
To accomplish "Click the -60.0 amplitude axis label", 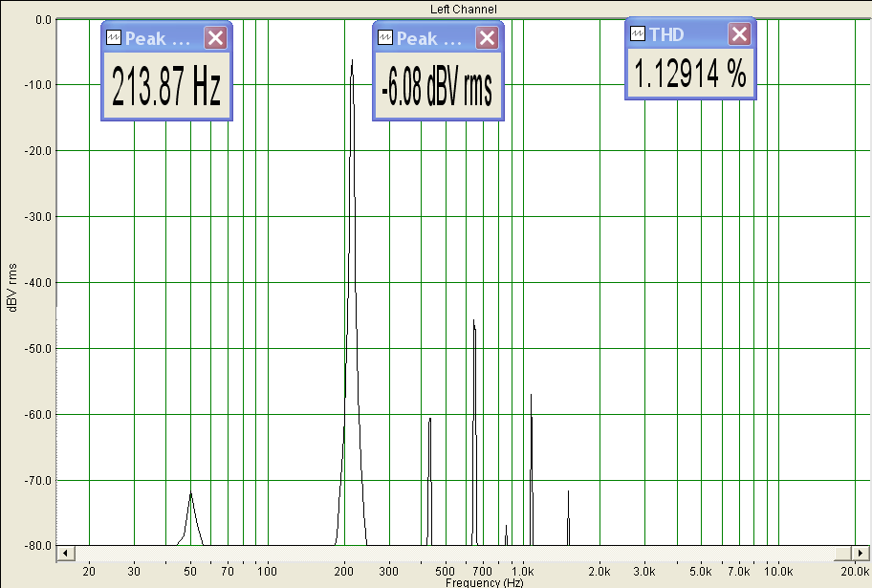I will [38, 414].
